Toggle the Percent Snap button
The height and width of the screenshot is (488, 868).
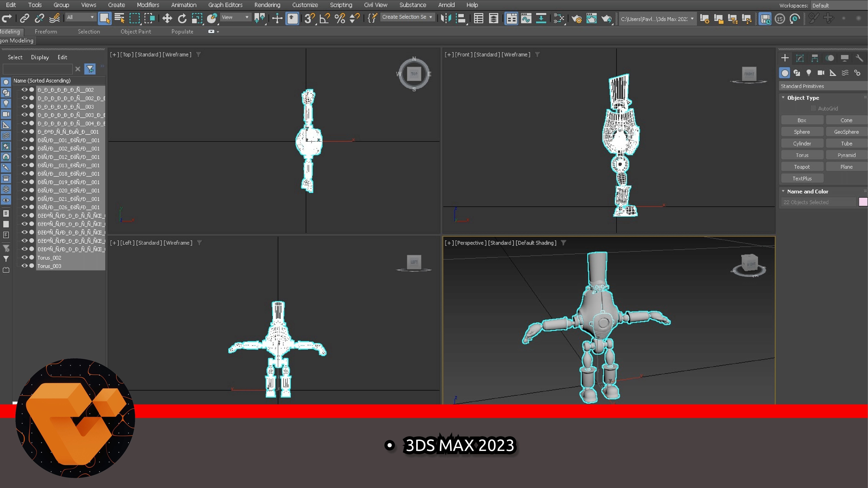340,18
